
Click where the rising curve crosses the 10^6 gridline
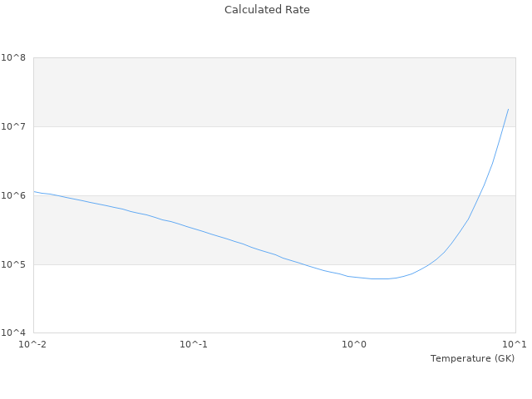pyautogui.click(x=479, y=195)
